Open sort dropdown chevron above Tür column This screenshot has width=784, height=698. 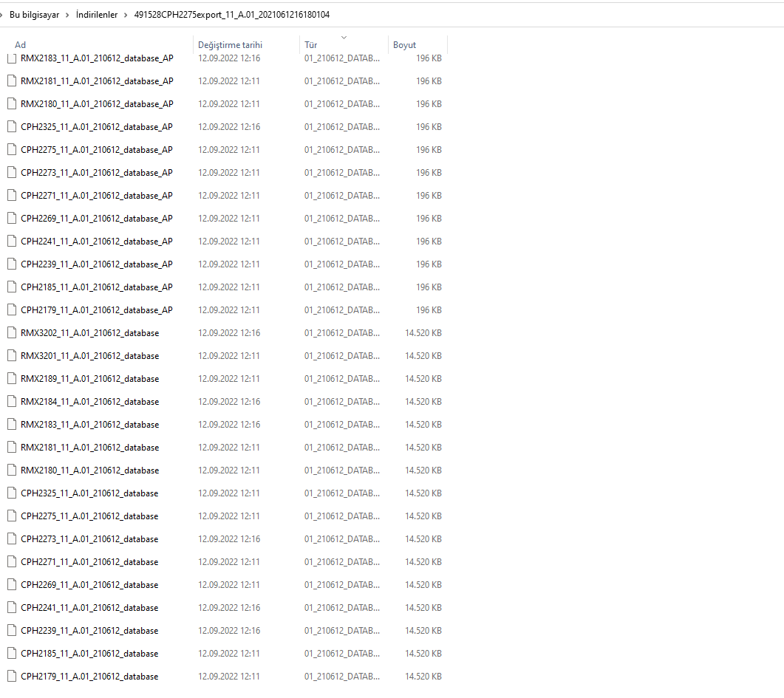344,38
